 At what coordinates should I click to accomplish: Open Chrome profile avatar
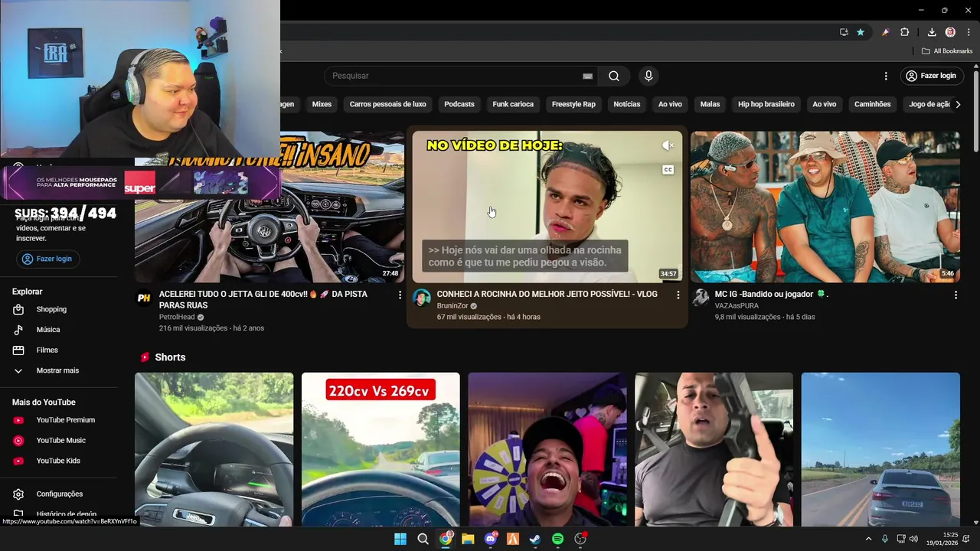click(950, 32)
